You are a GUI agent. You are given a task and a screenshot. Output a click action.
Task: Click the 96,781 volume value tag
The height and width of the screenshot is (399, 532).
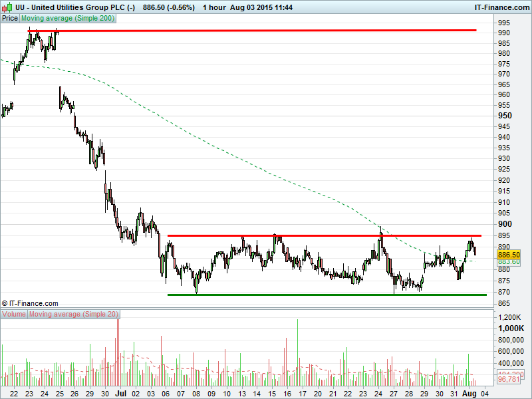click(x=508, y=379)
